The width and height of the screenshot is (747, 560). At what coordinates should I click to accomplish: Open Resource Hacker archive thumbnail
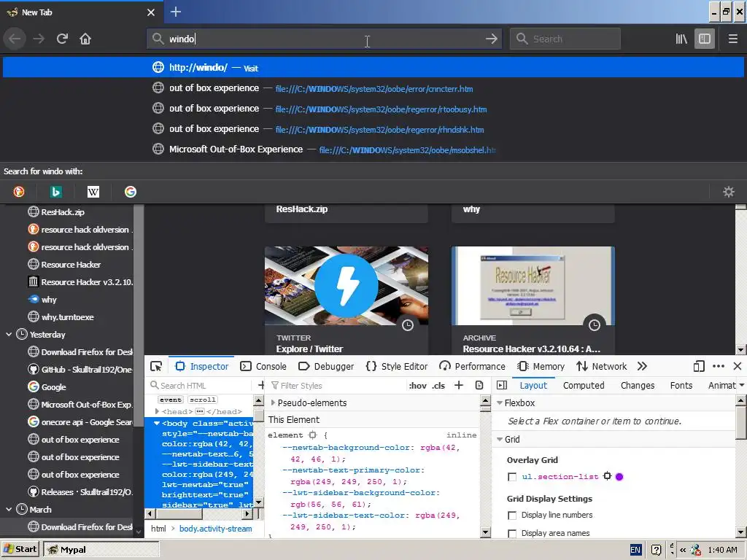pyautogui.click(x=533, y=300)
